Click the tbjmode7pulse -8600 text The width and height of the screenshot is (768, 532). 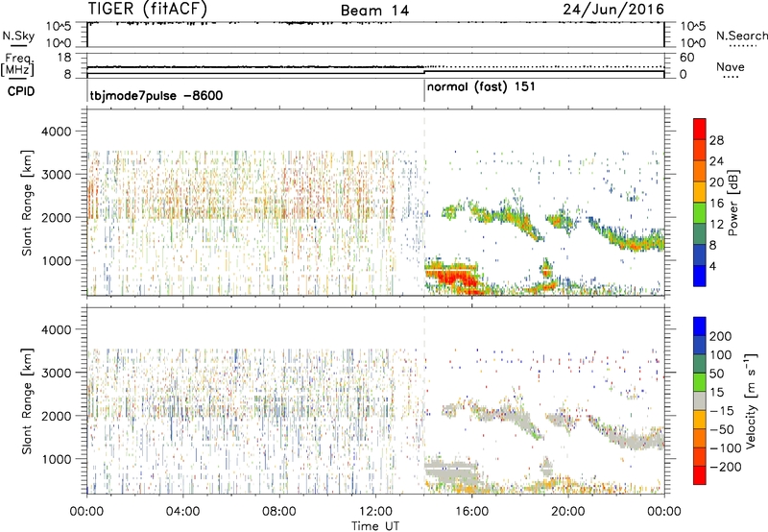point(156,95)
